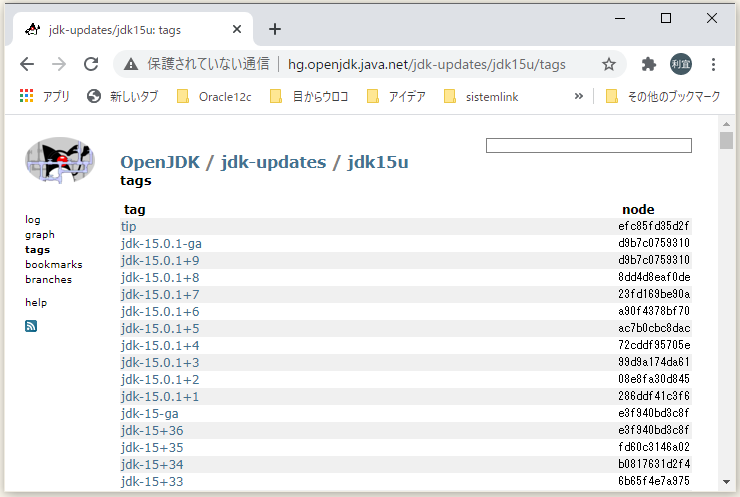Open the jdk-15.0.1+6 tag

160,312
